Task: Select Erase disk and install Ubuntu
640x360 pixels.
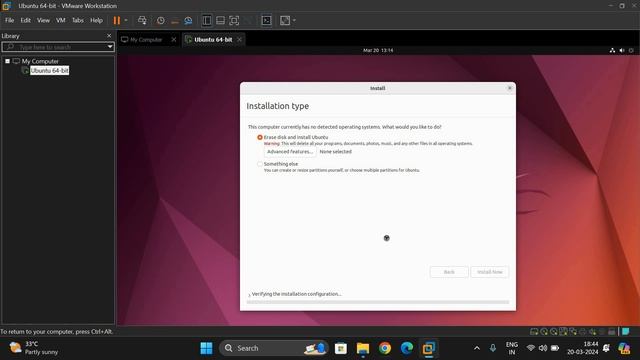Action: click(260, 138)
